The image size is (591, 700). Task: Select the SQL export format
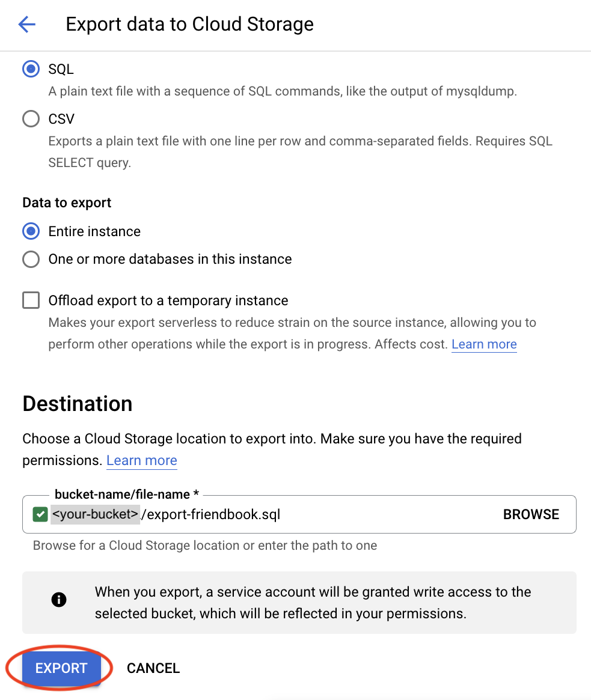31,68
